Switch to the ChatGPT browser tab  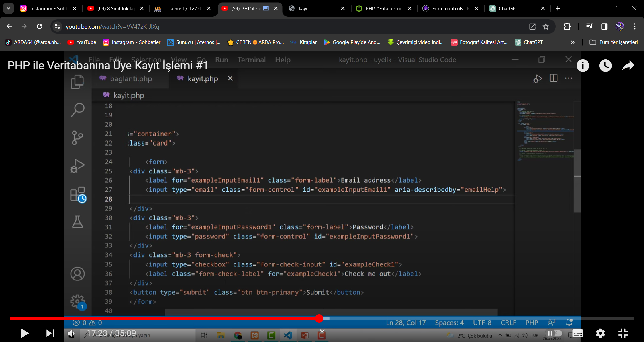coord(508,9)
